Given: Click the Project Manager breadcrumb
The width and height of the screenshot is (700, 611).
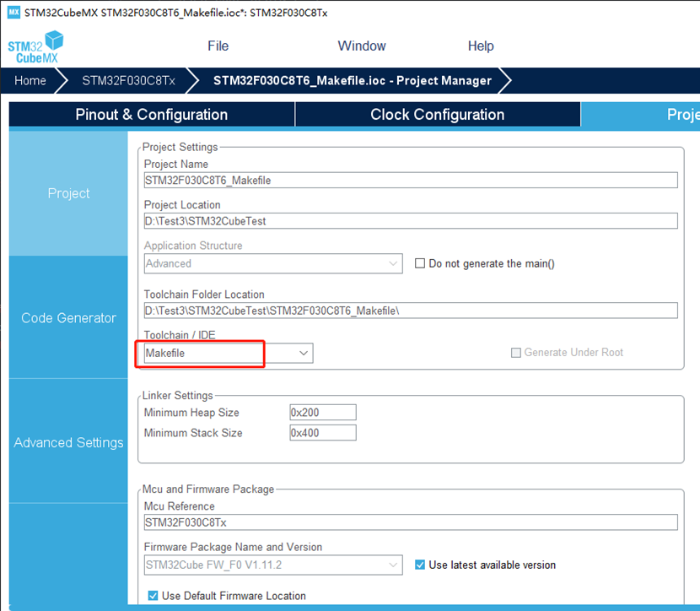Looking at the screenshot, I should [x=353, y=80].
